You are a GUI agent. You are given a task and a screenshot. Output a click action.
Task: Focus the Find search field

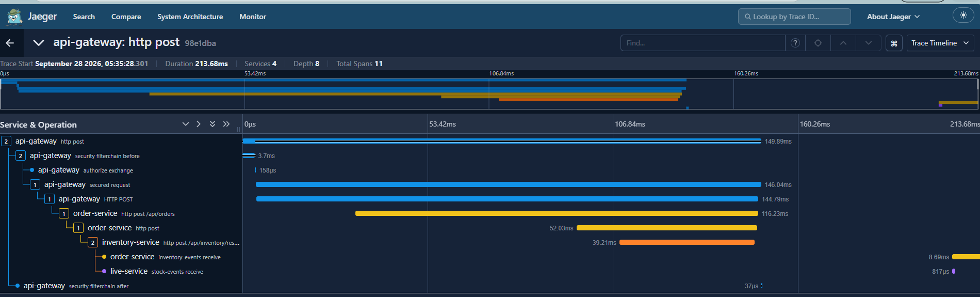tap(703, 43)
